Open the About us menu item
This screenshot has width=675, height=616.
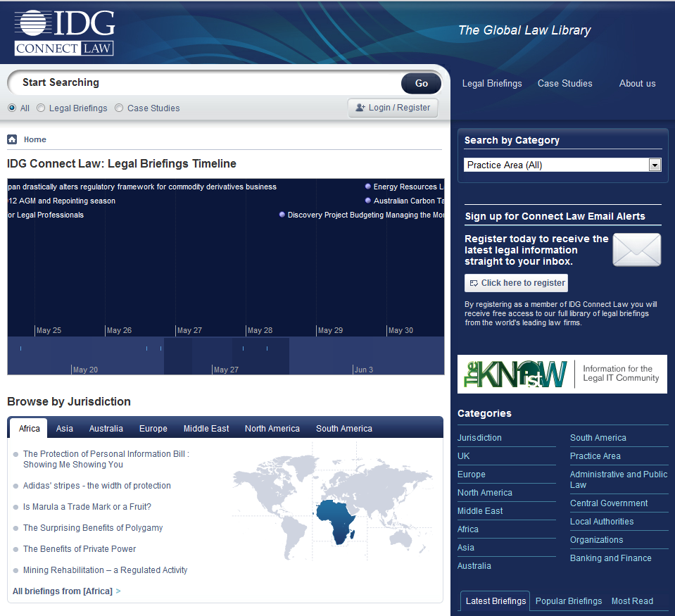637,84
